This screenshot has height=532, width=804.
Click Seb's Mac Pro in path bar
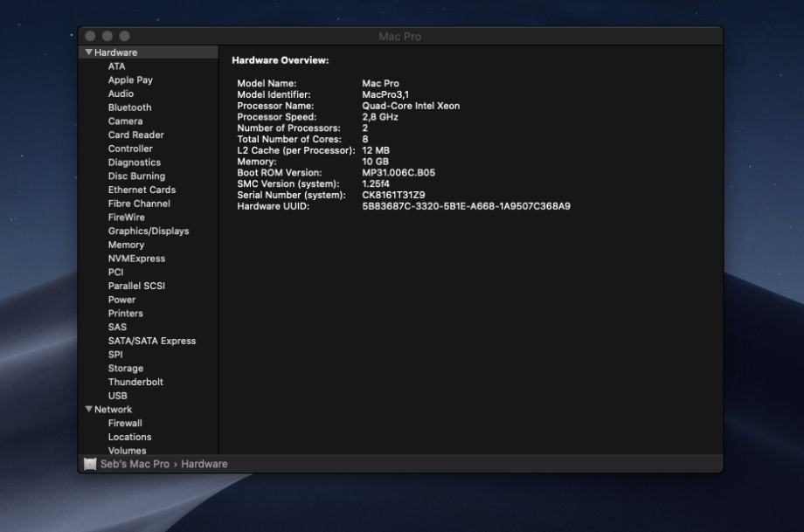click(135, 464)
